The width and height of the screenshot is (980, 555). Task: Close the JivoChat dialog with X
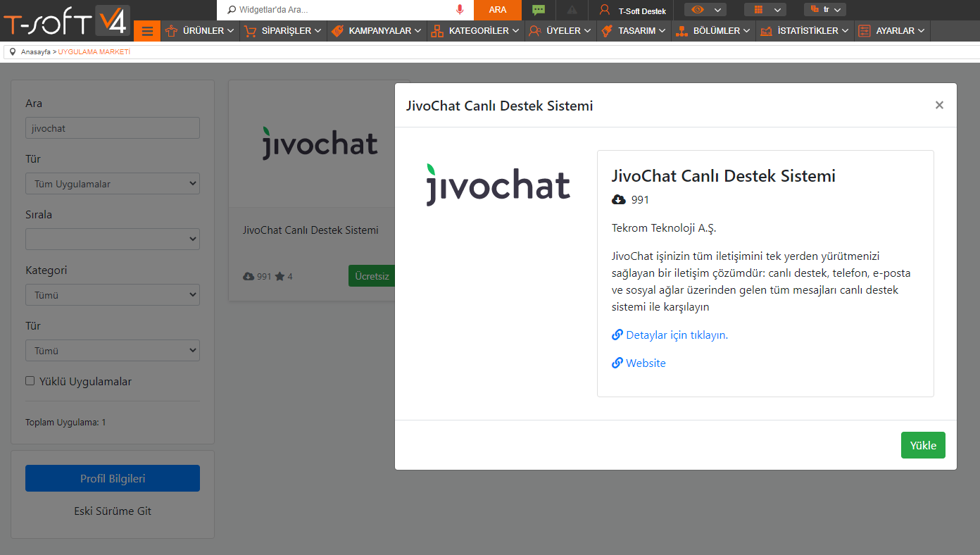point(939,105)
